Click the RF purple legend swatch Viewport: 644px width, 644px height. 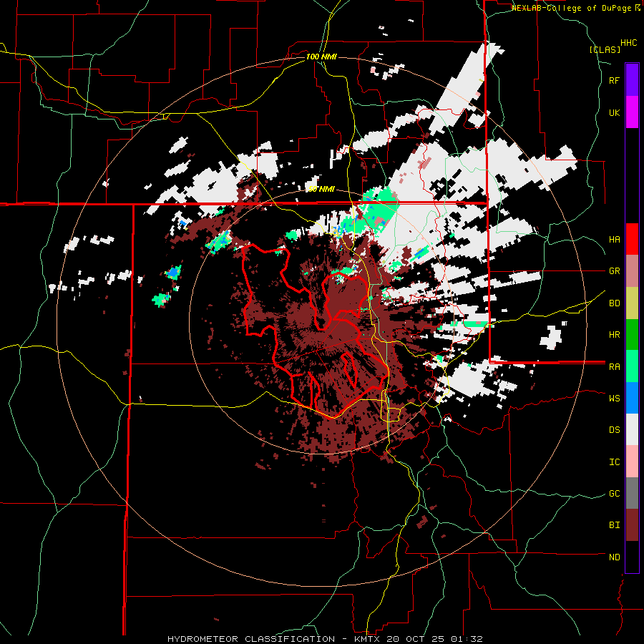(632, 80)
